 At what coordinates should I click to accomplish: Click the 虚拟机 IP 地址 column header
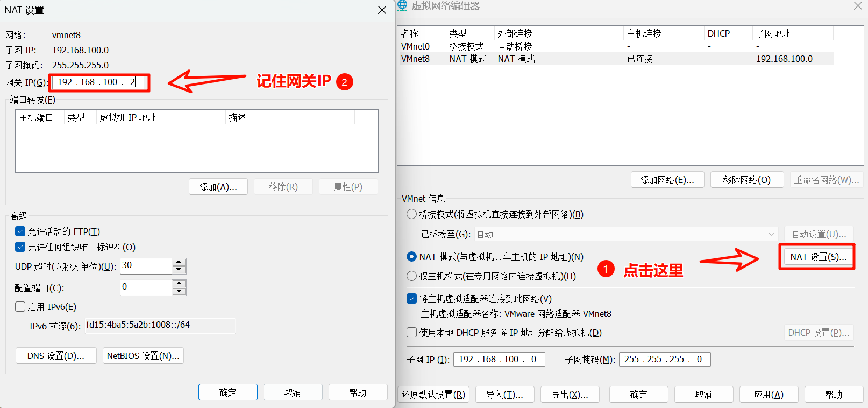click(161, 117)
